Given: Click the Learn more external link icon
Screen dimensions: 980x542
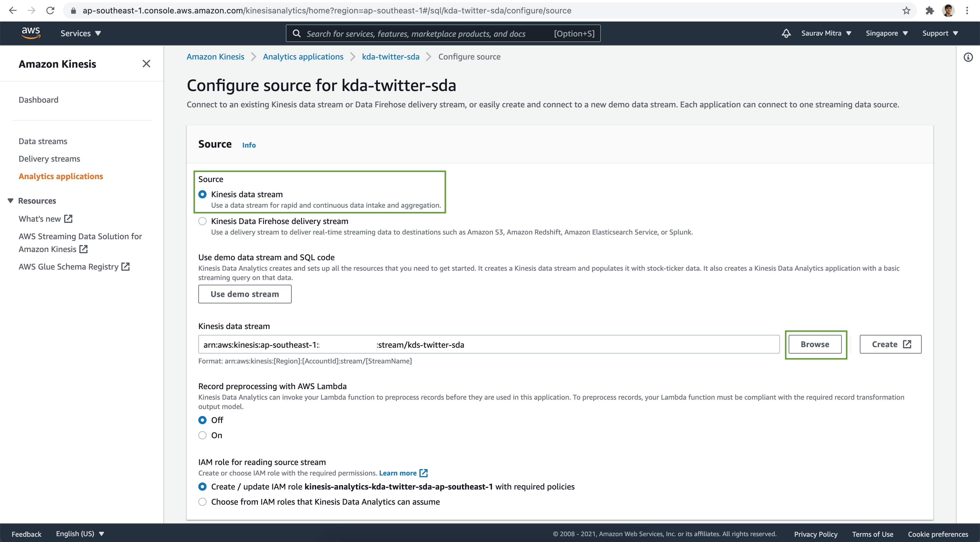Looking at the screenshot, I should click(423, 473).
